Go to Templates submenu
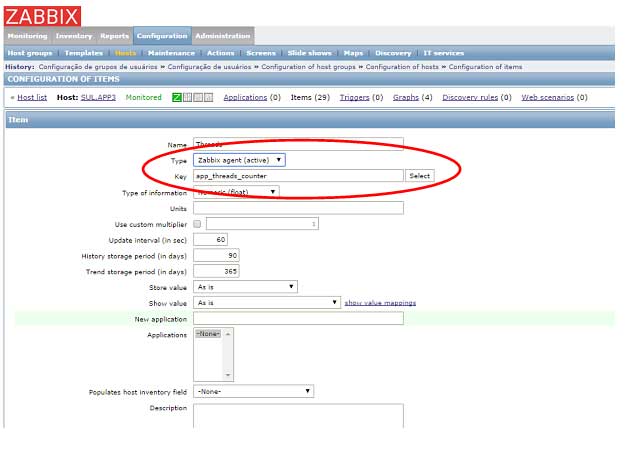This screenshot has height=459, width=629. coord(84,53)
